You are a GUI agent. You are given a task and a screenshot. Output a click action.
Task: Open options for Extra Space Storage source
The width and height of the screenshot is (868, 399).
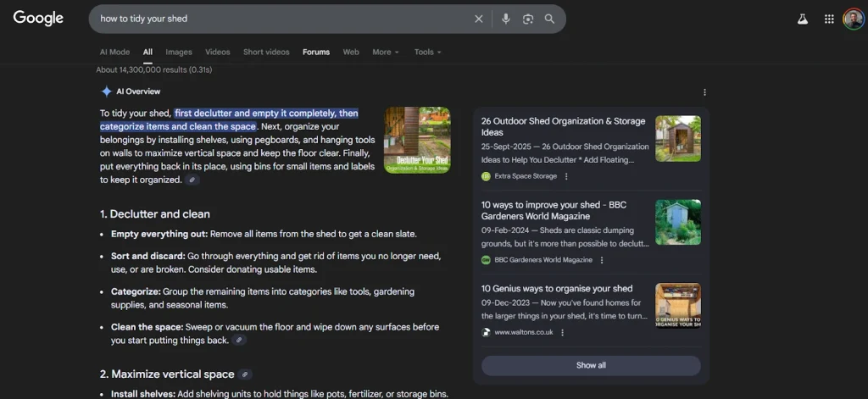click(x=566, y=176)
